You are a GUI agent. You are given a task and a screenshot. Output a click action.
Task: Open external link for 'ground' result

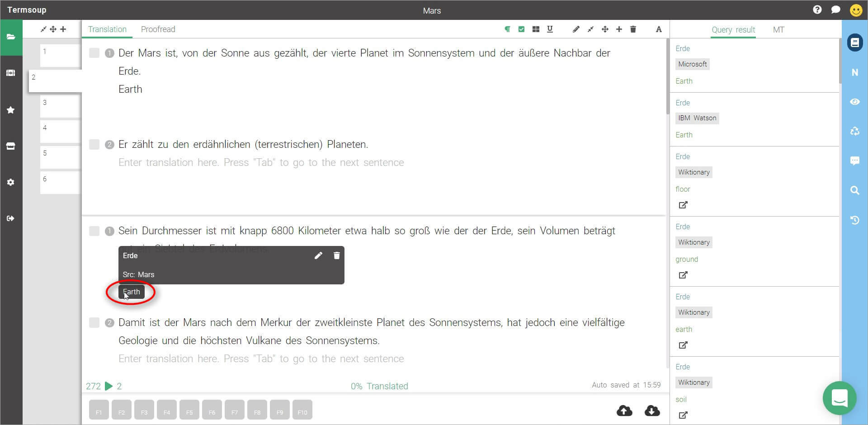[x=683, y=275]
